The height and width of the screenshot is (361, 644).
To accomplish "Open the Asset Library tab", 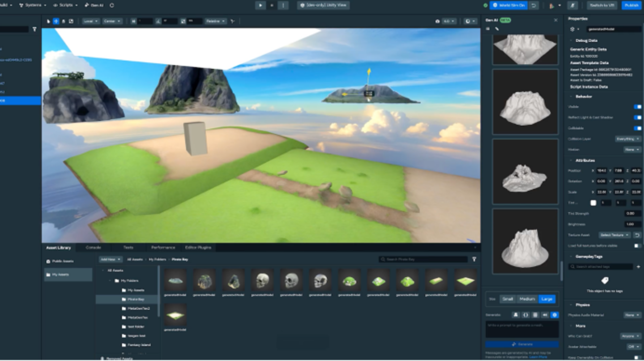I will (x=59, y=247).
